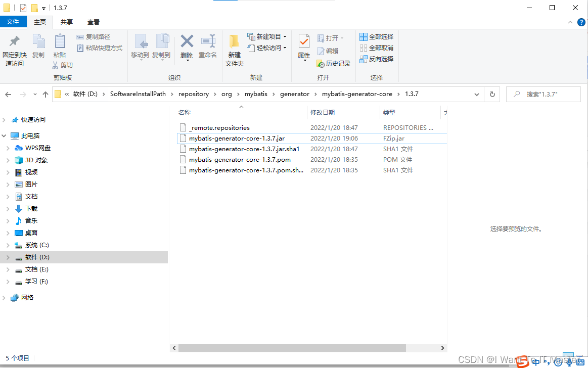588x368 pixels.
Task: Sort by Type (类型) column header
Action: coord(410,112)
